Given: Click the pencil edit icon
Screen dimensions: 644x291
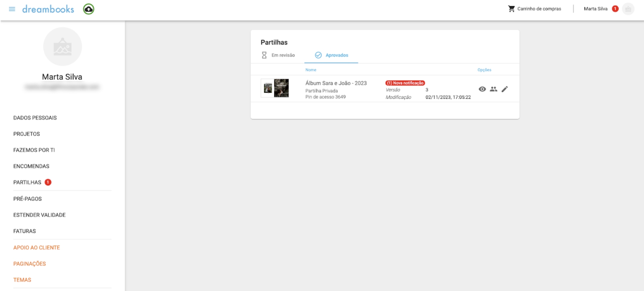Looking at the screenshot, I should coord(505,89).
